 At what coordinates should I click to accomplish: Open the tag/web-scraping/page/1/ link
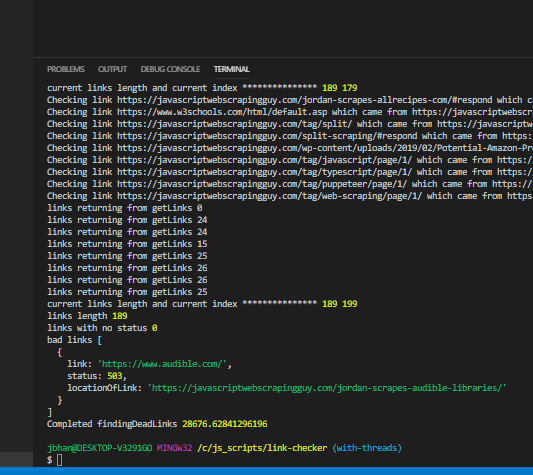[x=270, y=196]
